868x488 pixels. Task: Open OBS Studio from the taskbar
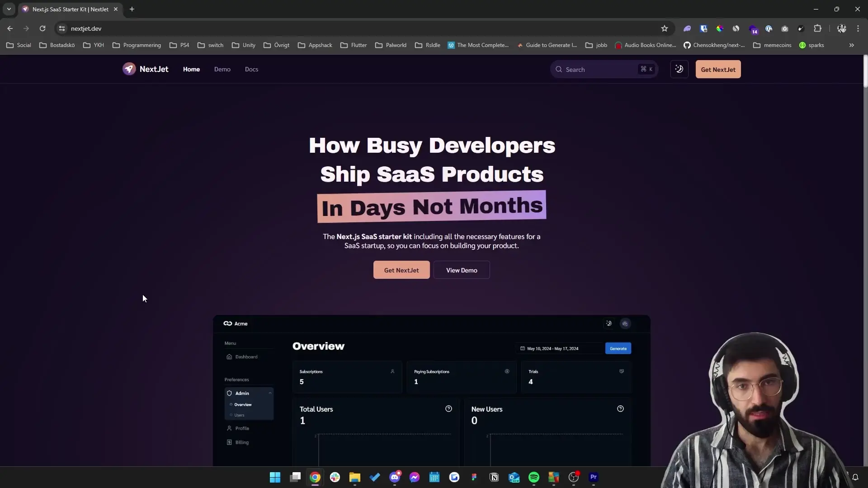coord(574,477)
